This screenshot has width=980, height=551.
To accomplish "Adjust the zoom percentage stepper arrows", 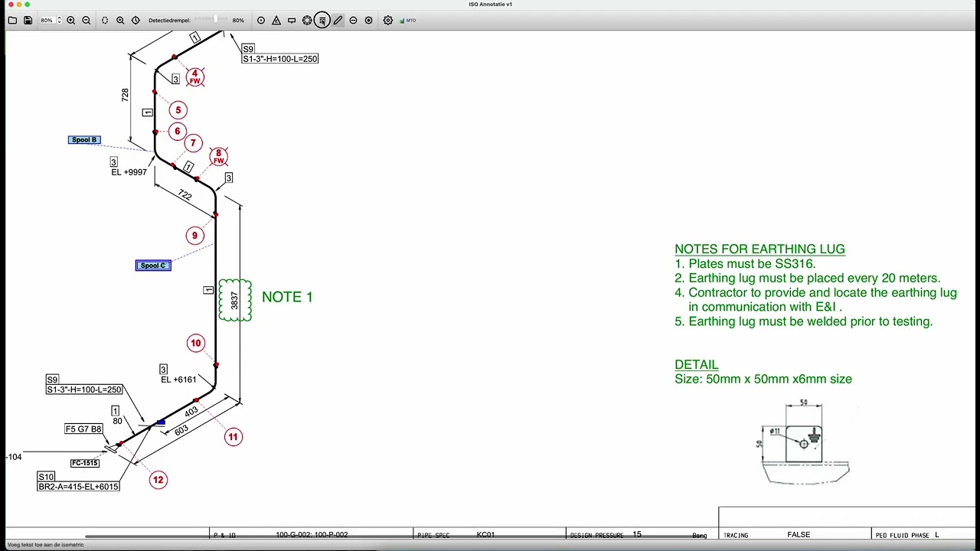I will [59, 20].
